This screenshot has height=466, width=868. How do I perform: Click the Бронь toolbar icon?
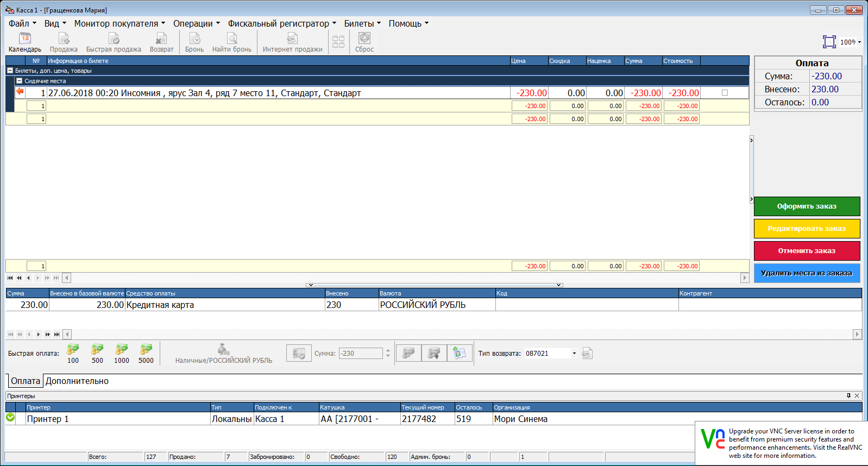tap(194, 42)
